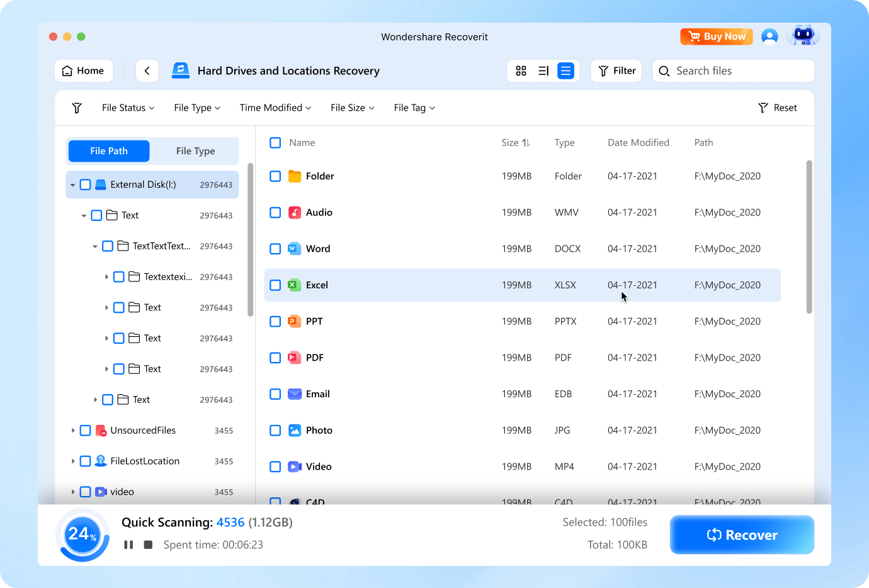
Task: Pause the quick scanning
Action: [x=128, y=545]
